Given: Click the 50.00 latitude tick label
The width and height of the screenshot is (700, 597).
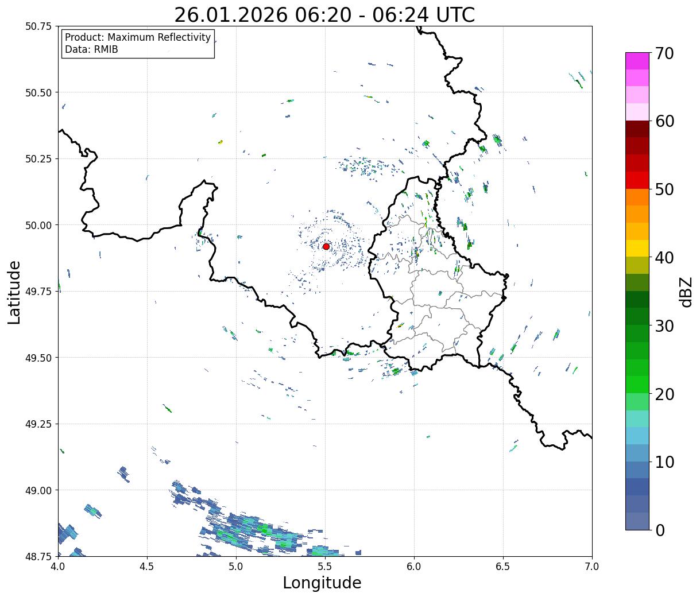Looking at the screenshot, I should tap(38, 225).
